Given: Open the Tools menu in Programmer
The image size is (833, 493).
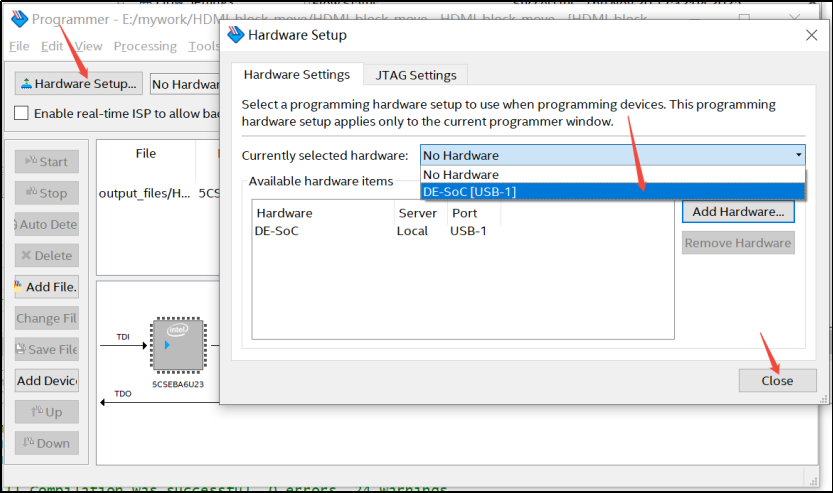Looking at the screenshot, I should tap(203, 46).
